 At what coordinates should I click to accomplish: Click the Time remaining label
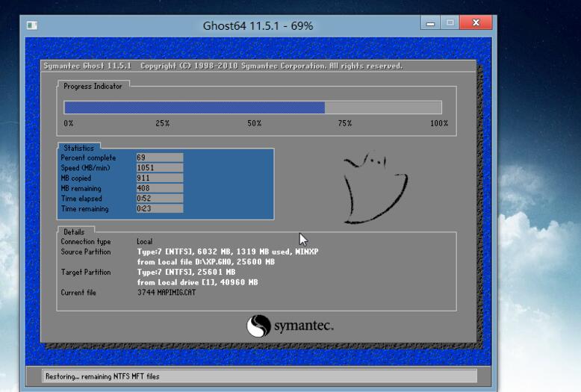[84, 209]
